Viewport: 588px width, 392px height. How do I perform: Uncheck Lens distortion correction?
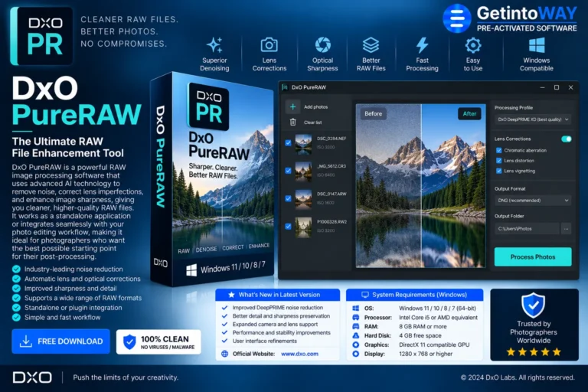tap(498, 161)
